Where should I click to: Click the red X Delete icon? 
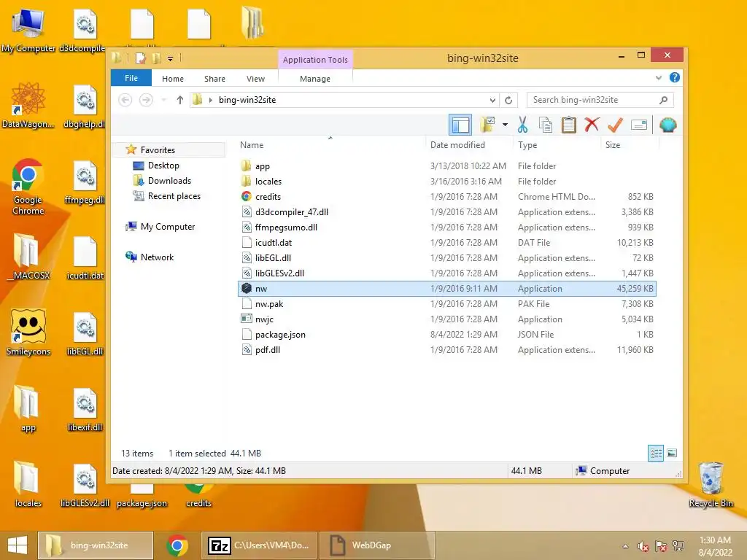tap(592, 125)
